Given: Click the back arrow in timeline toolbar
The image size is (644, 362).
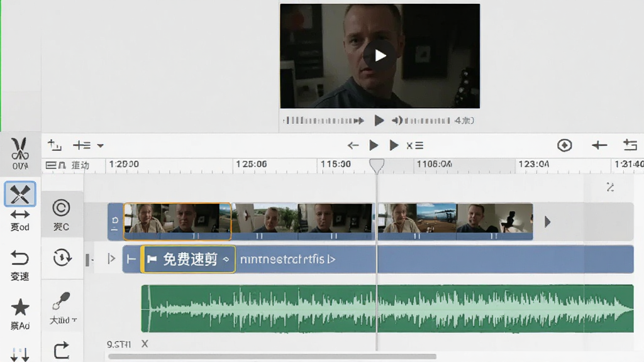Looking at the screenshot, I should coord(353,145).
